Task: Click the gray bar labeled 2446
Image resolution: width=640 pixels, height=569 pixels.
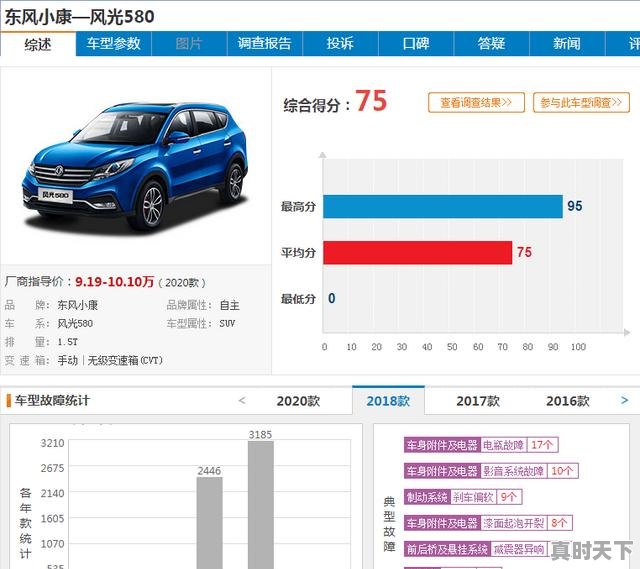Action: [210, 523]
